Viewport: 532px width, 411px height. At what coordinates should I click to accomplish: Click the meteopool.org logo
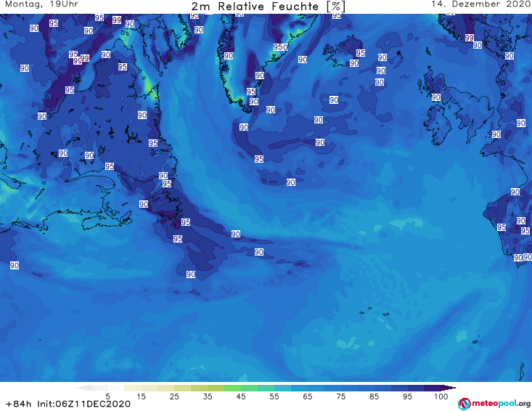494,404
